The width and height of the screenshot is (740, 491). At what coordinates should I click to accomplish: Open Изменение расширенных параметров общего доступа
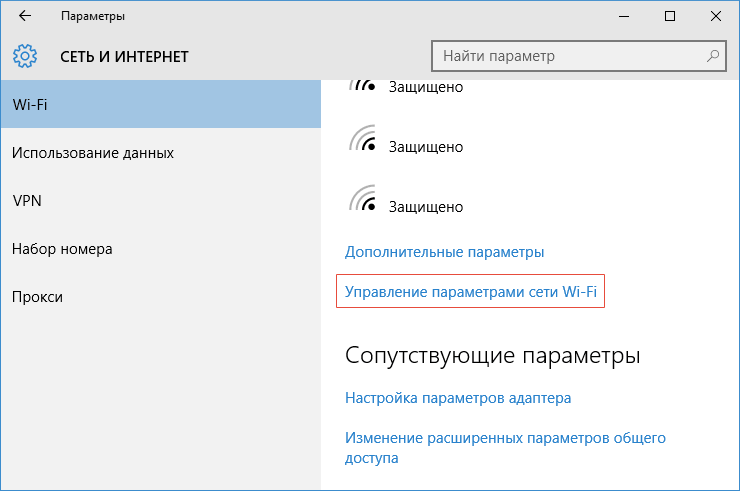tap(505, 448)
